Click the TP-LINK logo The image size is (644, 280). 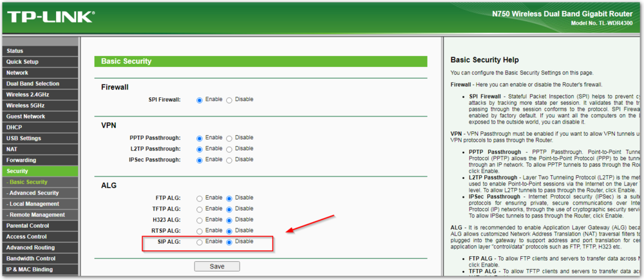coord(50,17)
